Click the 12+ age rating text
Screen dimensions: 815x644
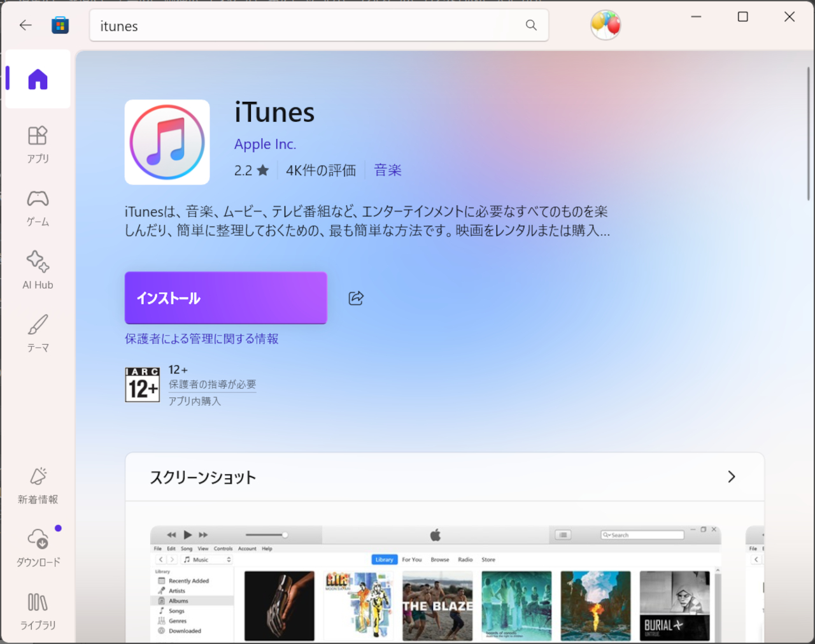pyautogui.click(x=178, y=369)
